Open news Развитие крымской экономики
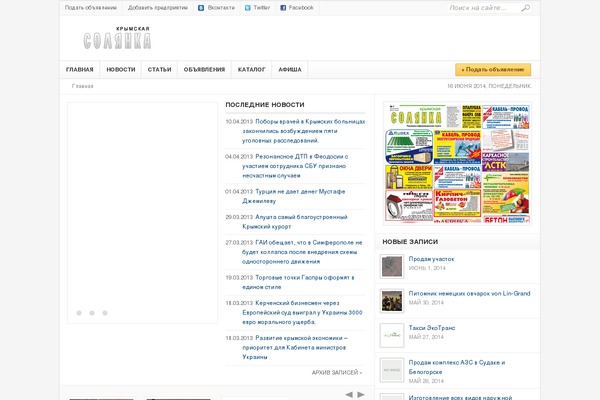 (x=295, y=348)
